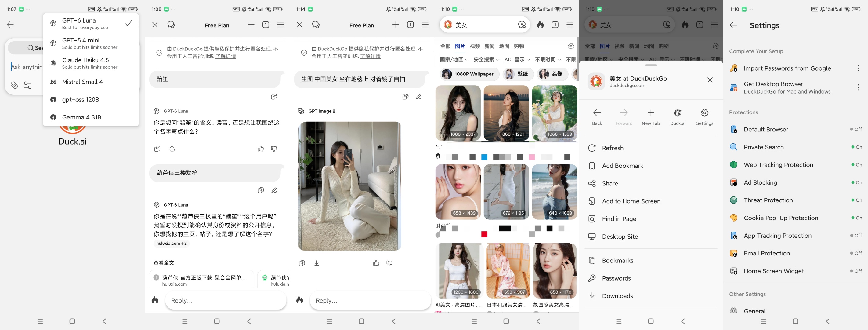The width and height of the screenshot is (868, 330).
Task: Copy the 黯笙 user message with the copy icon
Action: click(274, 97)
